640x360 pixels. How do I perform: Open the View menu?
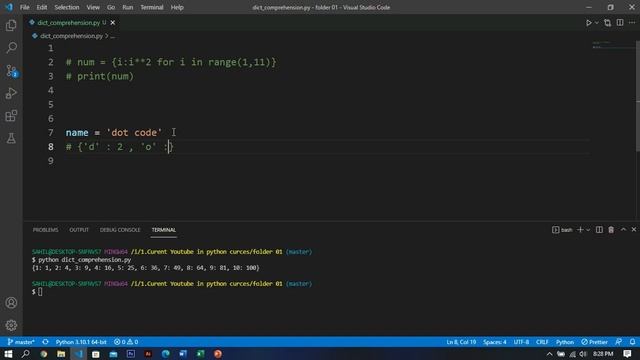pos(93,7)
